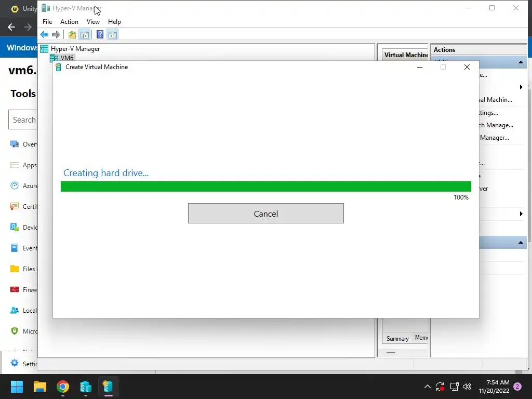Click the 'Manager...' action below 'ch Manage...'
The image size is (532, 399).
click(x=495, y=138)
